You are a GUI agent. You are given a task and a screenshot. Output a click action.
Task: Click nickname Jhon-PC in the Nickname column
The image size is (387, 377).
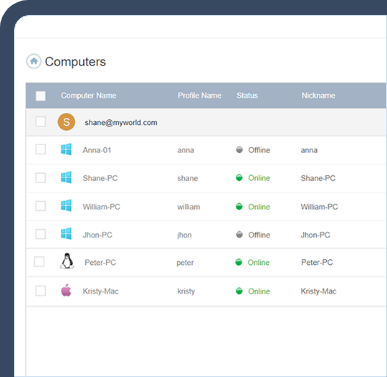click(315, 235)
